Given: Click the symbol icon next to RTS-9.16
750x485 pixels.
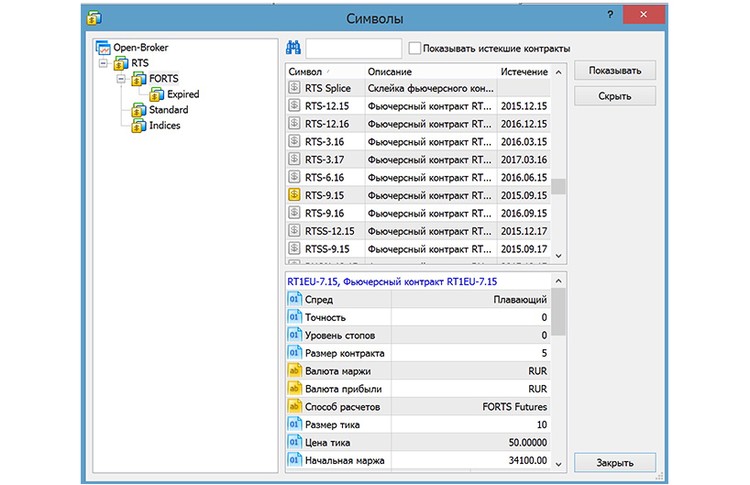Looking at the screenshot, I should point(294,212).
